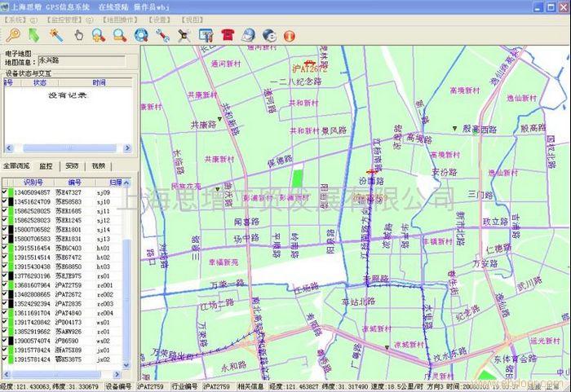Toggle the checkbox for 13776293196
This screenshot has width=571, height=392.
pos(4,275)
